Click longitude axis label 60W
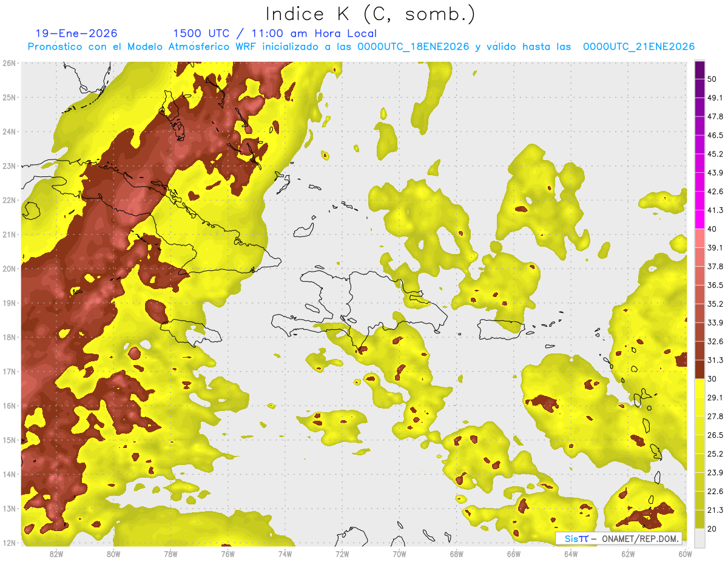 685,554
